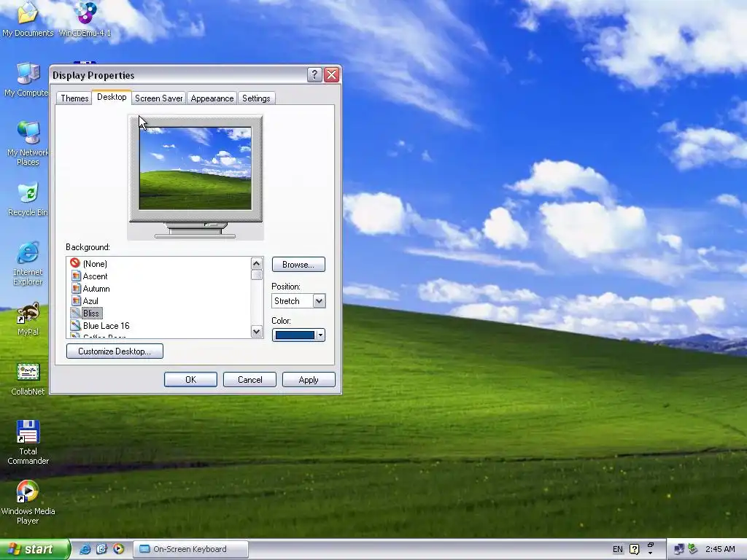Close the Display Properties dialog

tap(332, 75)
